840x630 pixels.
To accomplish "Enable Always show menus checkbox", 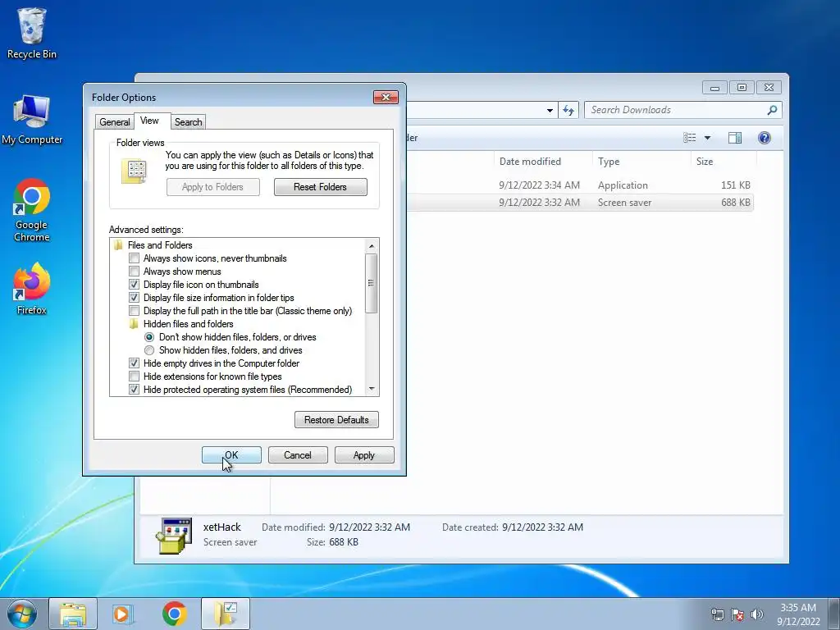I will [x=134, y=271].
